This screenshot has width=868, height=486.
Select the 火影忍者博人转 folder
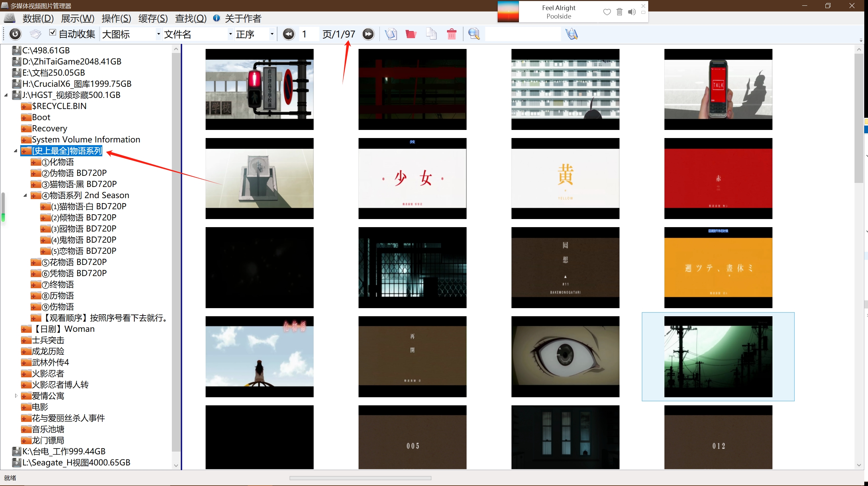[60, 385]
